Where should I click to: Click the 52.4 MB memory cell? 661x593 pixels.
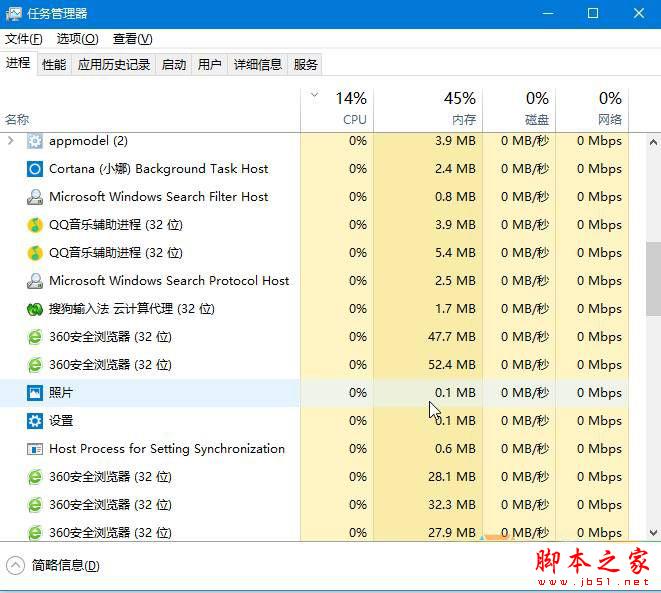[x=428, y=365]
